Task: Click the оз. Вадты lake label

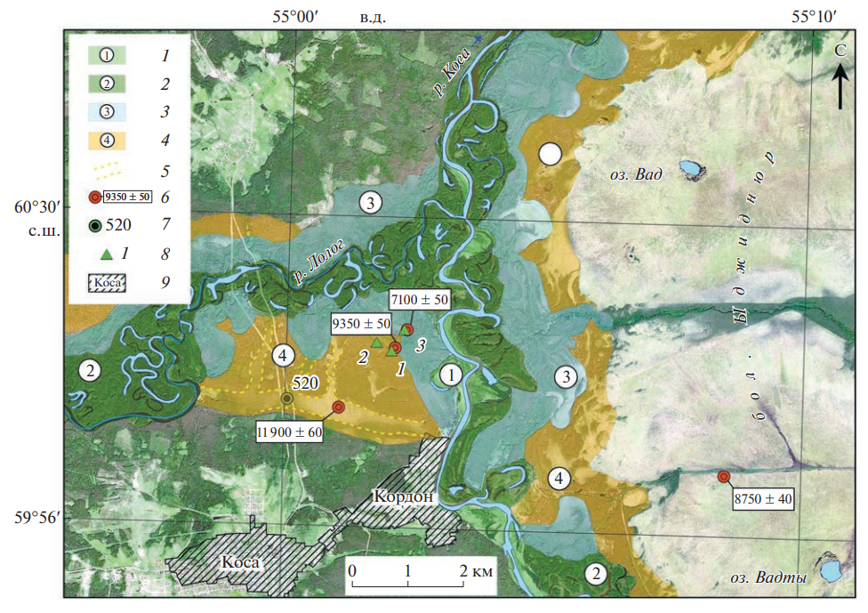Action: tap(768, 578)
